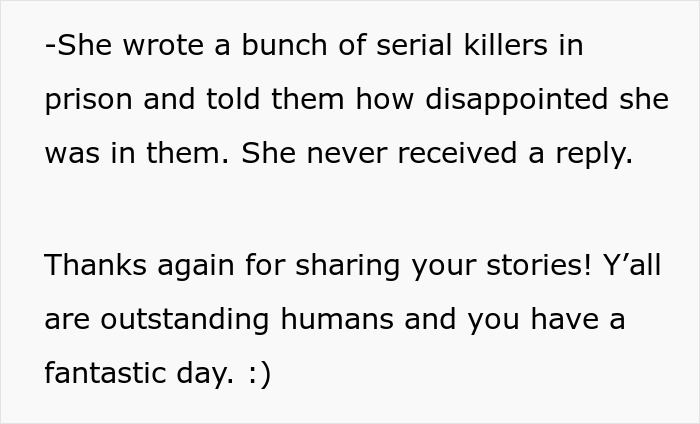The image size is (700, 424).
Task: Click the word "Y'all"
Action: 632,265
